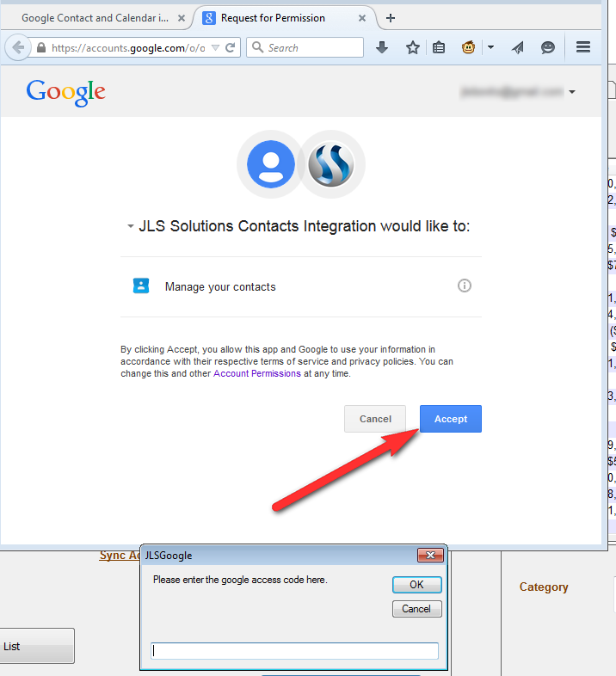Reload the page with the refresh icon

point(231,47)
